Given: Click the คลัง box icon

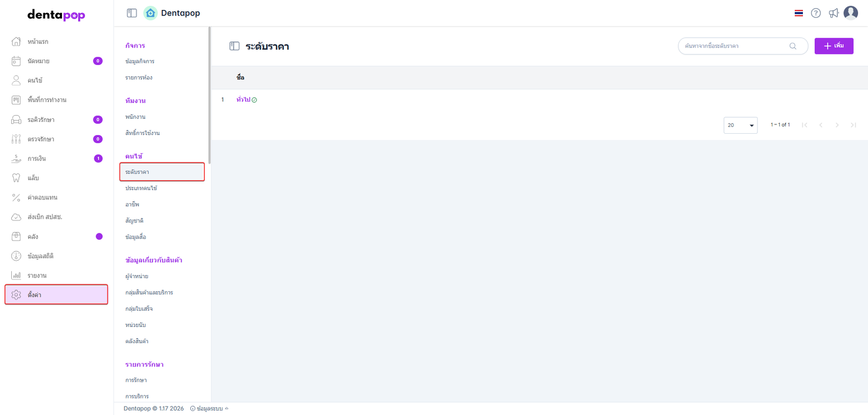Looking at the screenshot, I should click(x=17, y=237).
